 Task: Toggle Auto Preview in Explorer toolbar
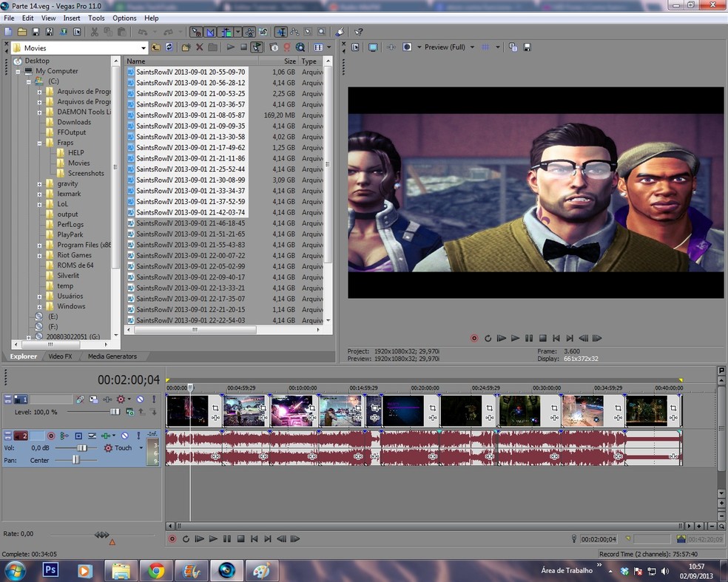pyautogui.click(x=257, y=47)
